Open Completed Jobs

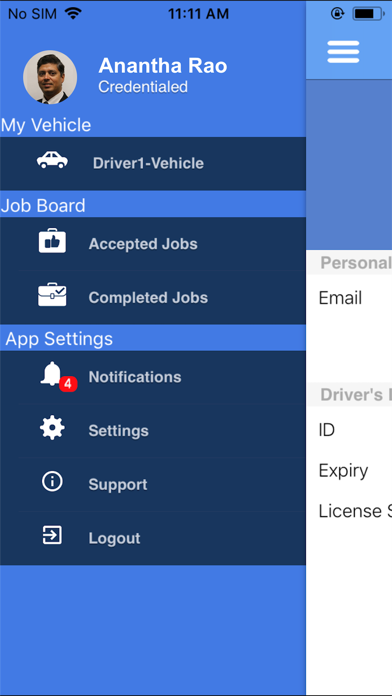[153, 297]
